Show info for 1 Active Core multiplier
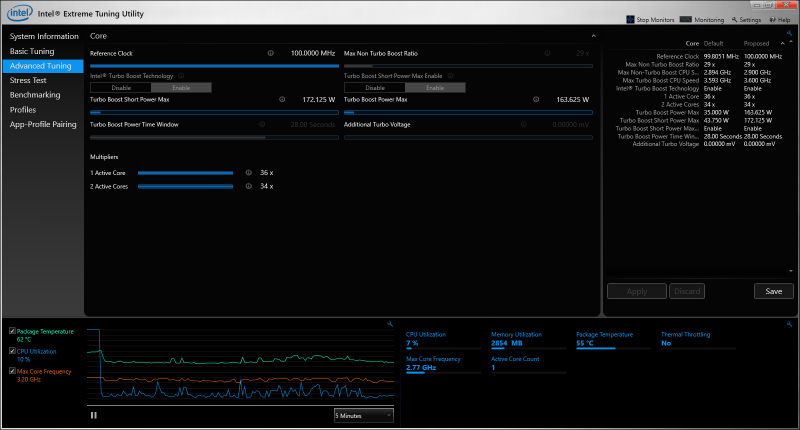The image size is (800, 430). (x=248, y=172)
